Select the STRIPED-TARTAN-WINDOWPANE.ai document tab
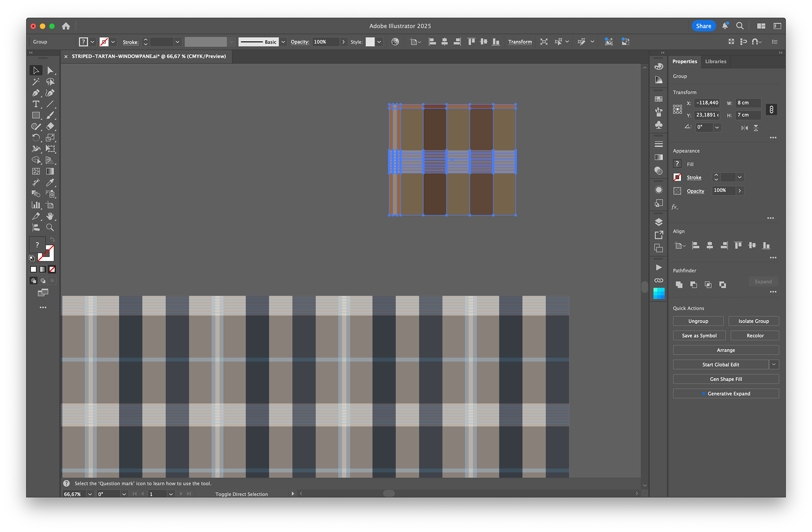The height and width of the screenshot is (532, 812). [x=148, y=56]
